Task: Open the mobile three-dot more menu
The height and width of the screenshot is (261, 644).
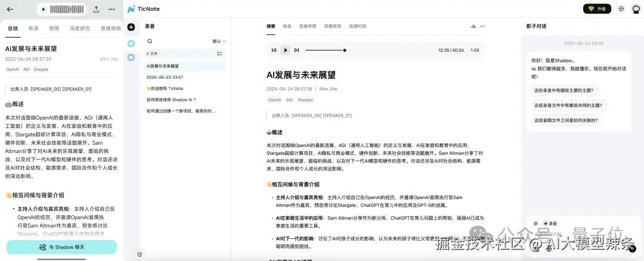Action: pos(112,9)
